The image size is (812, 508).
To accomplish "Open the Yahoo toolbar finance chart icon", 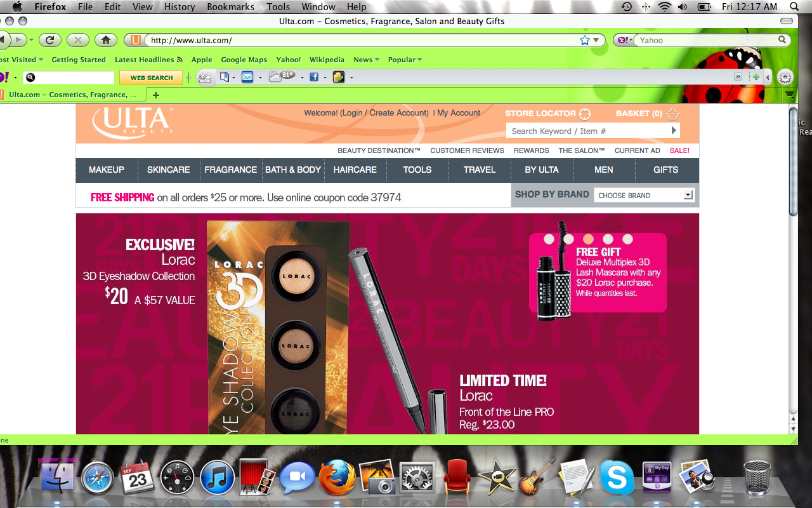I will pyautogui.click(x=338, y=77).
